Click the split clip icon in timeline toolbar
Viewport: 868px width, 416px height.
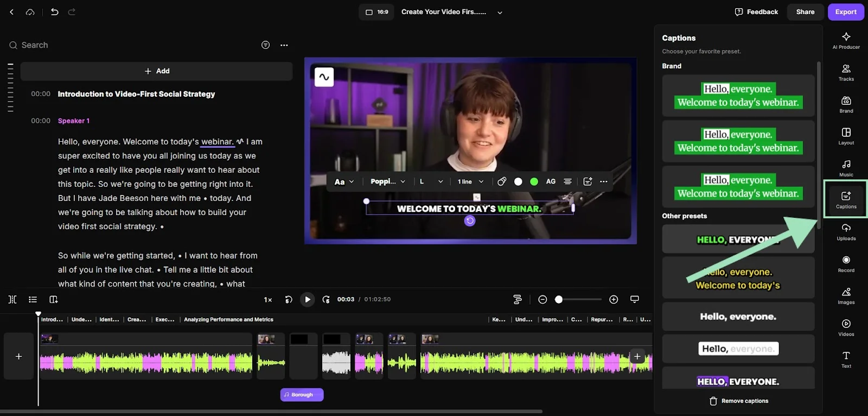click(12, 299)
